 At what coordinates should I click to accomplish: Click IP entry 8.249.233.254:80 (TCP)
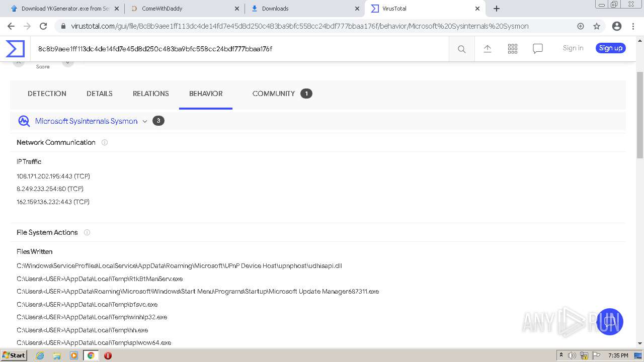(50, 189)
